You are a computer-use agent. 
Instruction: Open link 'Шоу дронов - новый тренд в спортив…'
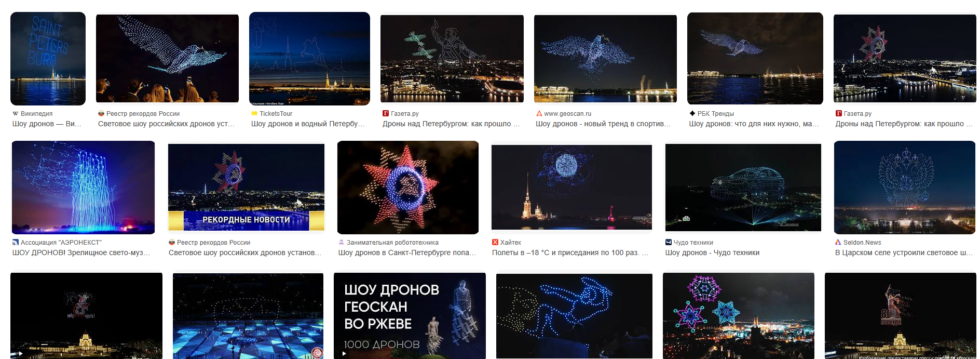coord(603,124)
